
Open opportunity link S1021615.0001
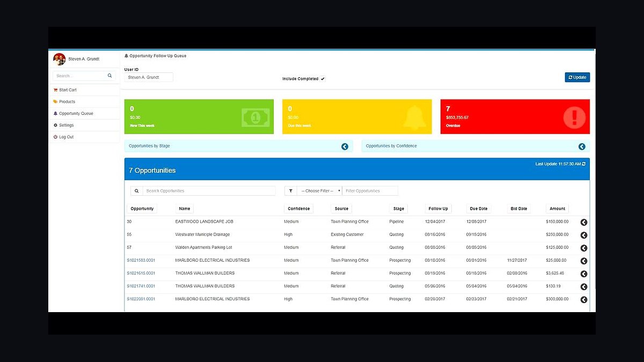141,273
